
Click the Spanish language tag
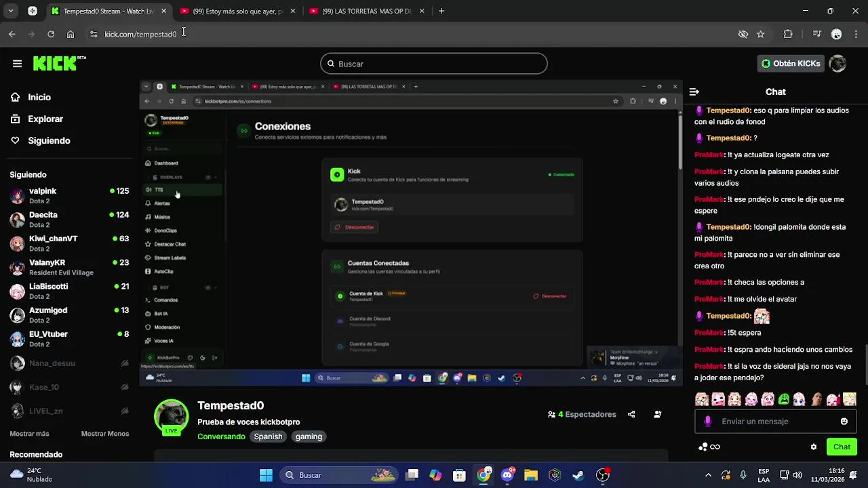click(268, 436)
